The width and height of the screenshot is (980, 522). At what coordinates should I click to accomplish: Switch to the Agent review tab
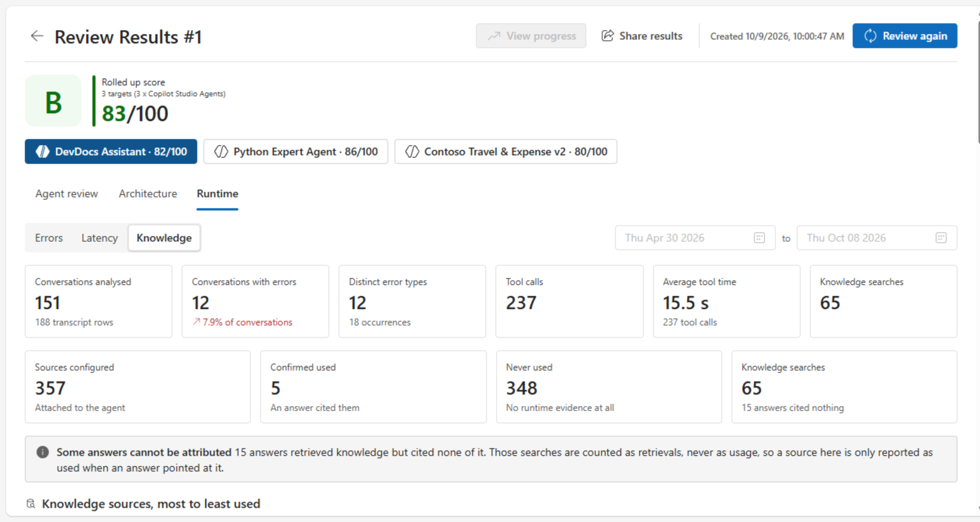(x=67, y=193)
